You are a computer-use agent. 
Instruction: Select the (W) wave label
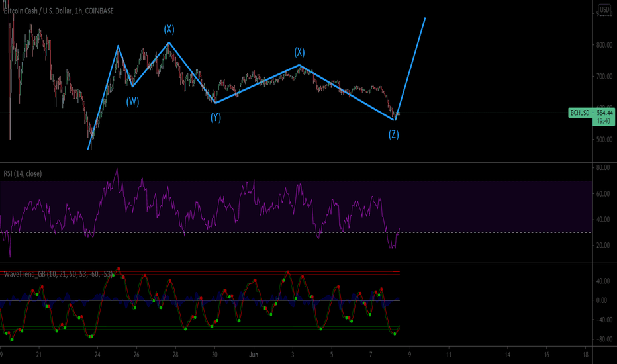coord(132,101)
